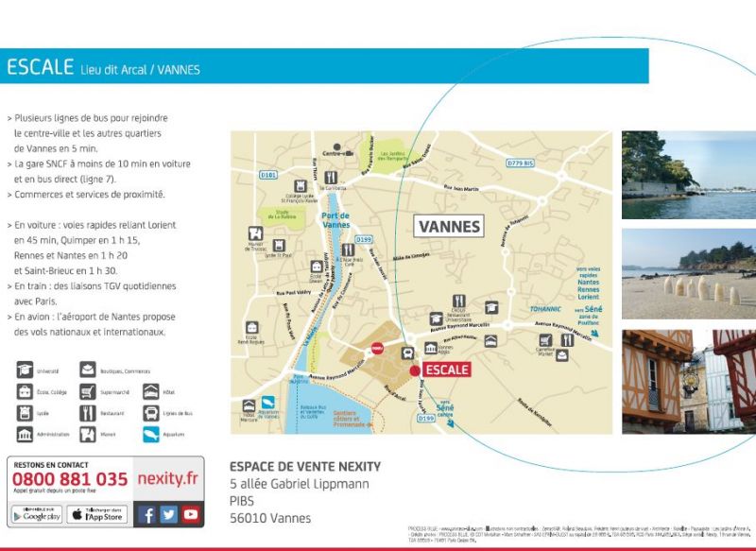
Task: Click the half-timbered houses photo thumbnail
Action: pos(689,382)
